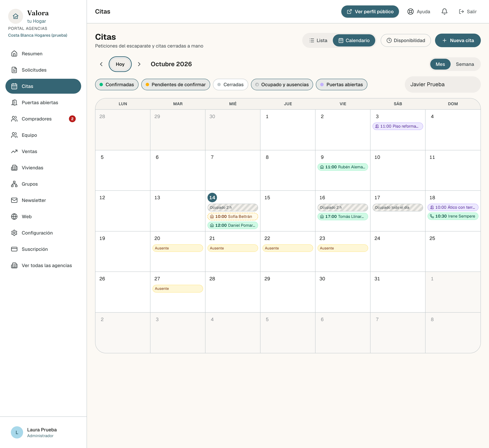Click the notifications bell icon
Viewport: 489px width, 448px height.
coord(444,12)
